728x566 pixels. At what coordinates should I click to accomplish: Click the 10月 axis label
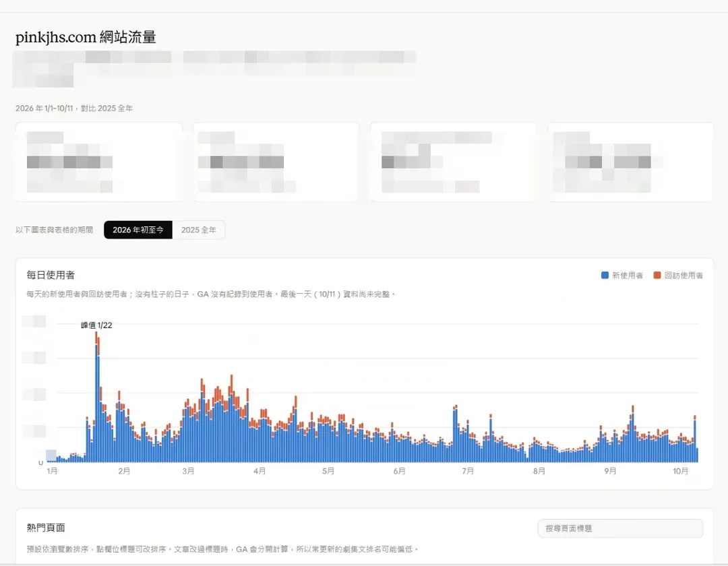(x=681, y=471)
